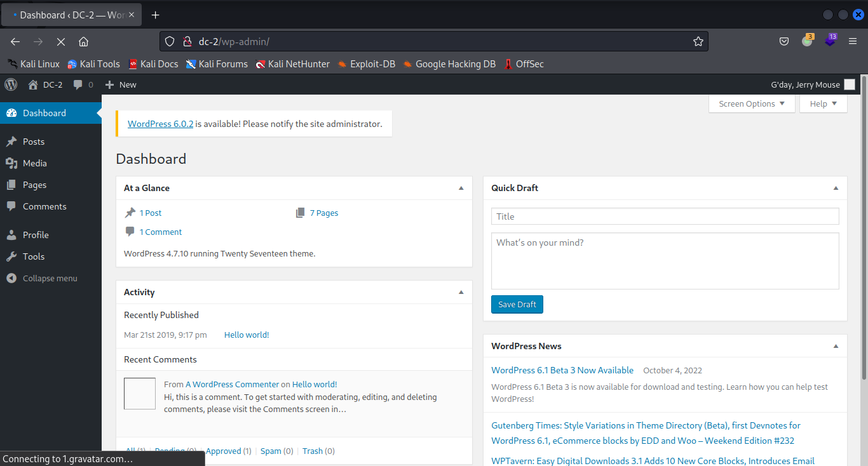The image size is (868, 466).
Task: Open the WordPress 6.0.2 link
Action: (x=160, y=124)
